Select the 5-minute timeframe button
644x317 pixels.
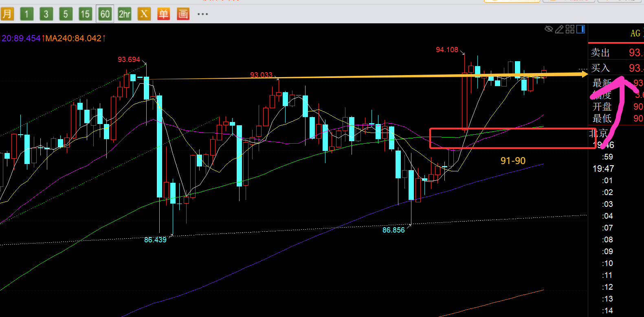[66, 14]
